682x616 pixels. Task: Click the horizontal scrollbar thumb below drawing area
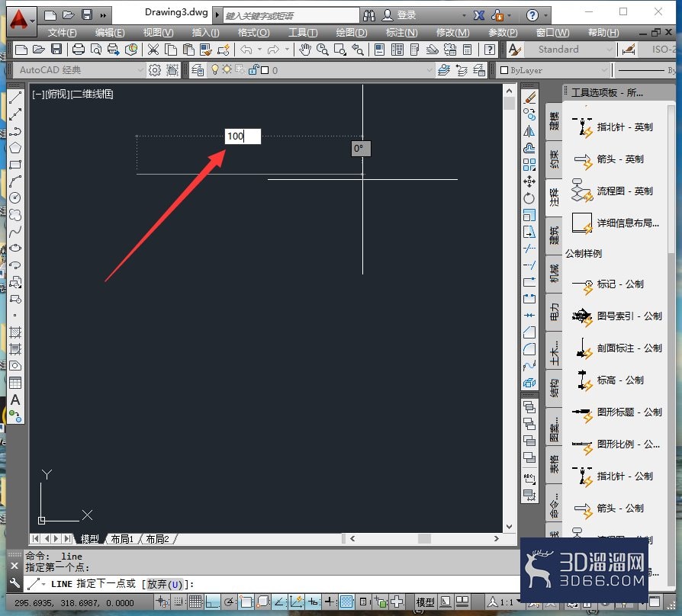[424, 539]
